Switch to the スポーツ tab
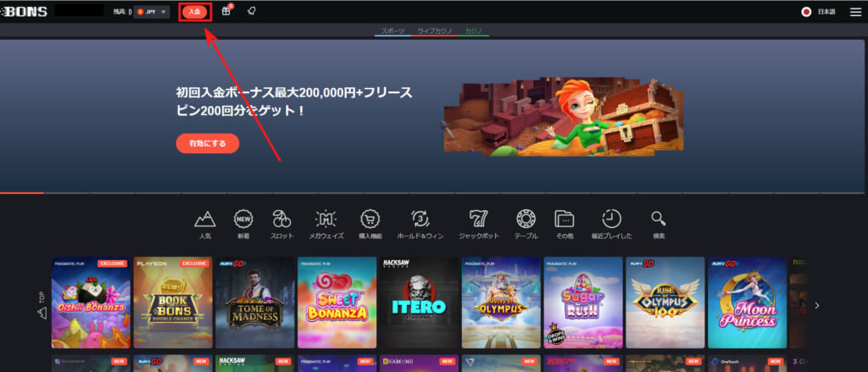 (392, 31)
